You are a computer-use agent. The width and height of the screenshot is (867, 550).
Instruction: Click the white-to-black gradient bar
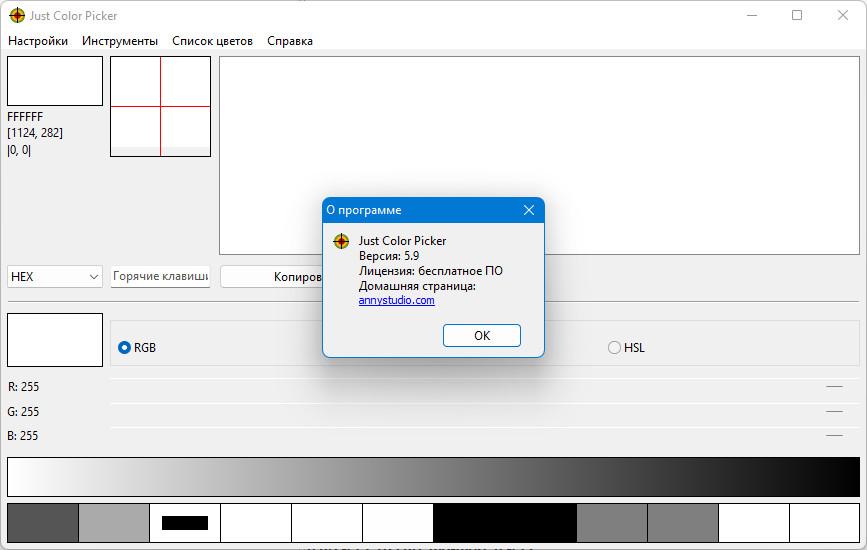pyautogui.click(x=434, y=476)
